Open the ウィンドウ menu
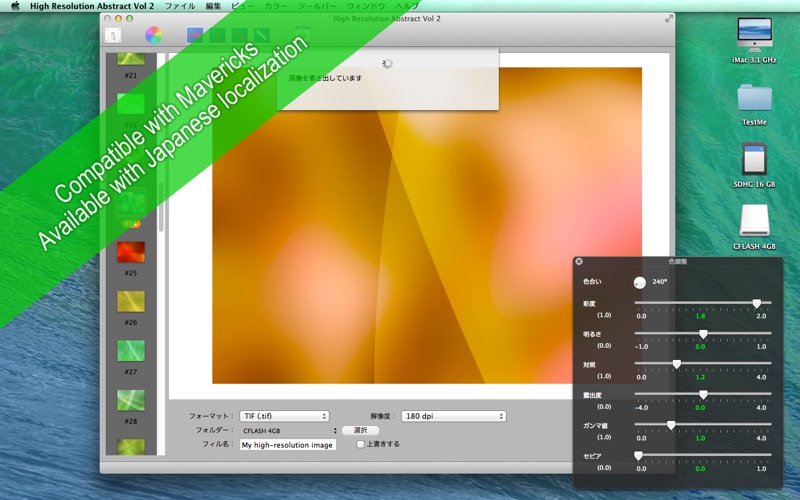800x500 pixels. point(366,6)
